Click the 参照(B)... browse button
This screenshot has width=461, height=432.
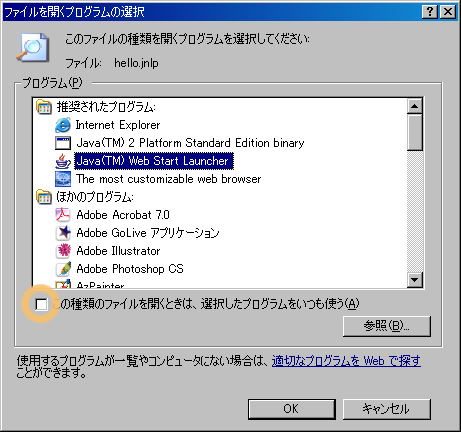pos(387,326)
